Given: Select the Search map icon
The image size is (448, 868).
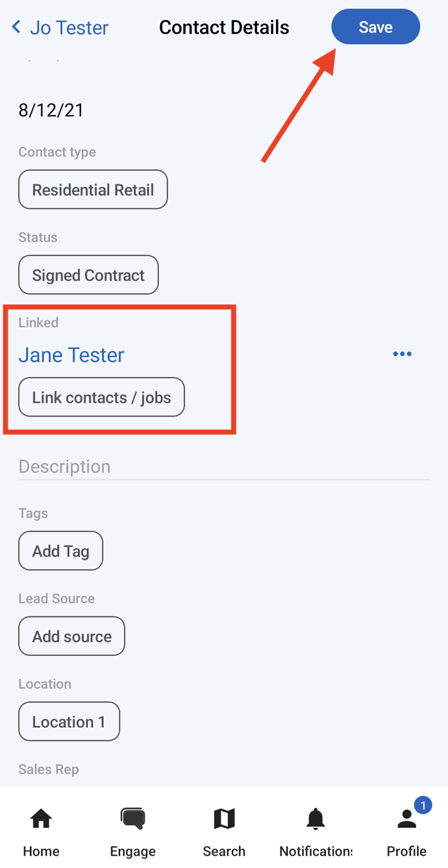Looking at the screenshot, I should [224, 819].
